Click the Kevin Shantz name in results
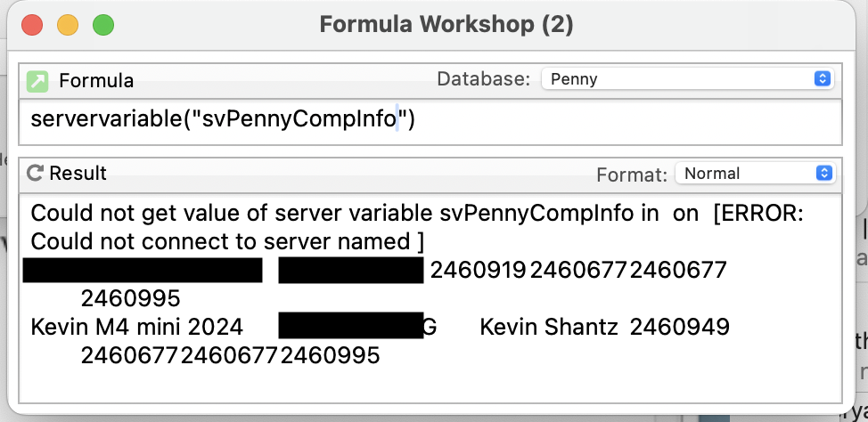Image resolution: width=868 pixels, height=422 pixels. pyautogui.click(x=549, y=328)
